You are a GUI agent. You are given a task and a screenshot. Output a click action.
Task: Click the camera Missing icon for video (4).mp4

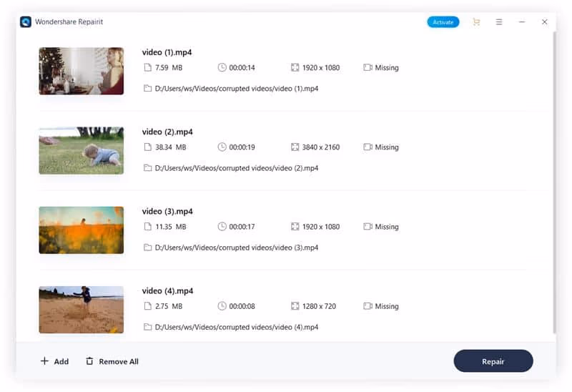pos(368,306)
